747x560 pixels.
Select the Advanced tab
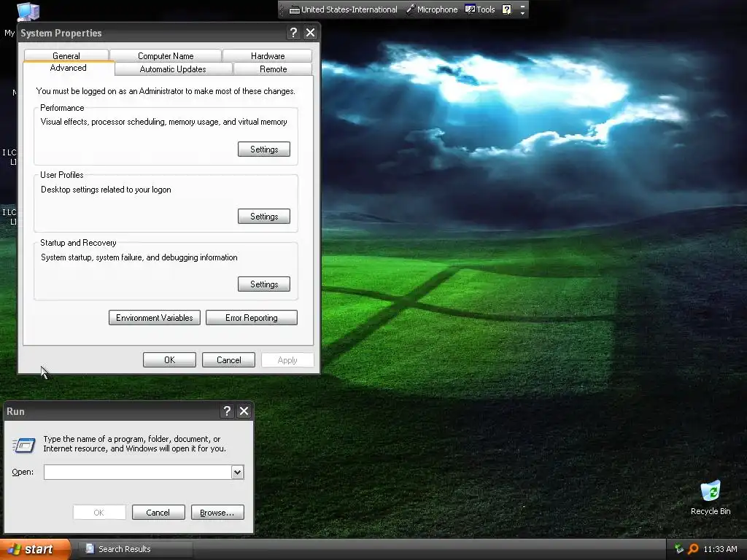pyautogui.click(x=69, y=68)
